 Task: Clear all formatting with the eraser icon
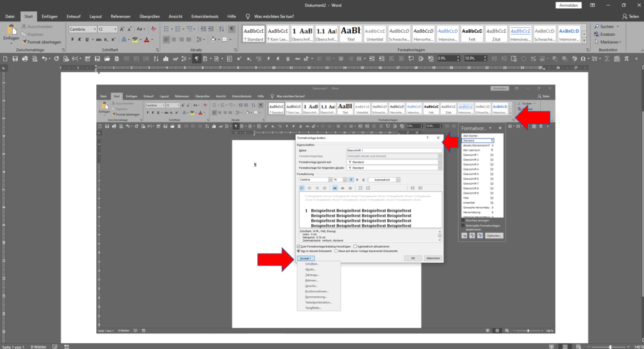point(153,29)
